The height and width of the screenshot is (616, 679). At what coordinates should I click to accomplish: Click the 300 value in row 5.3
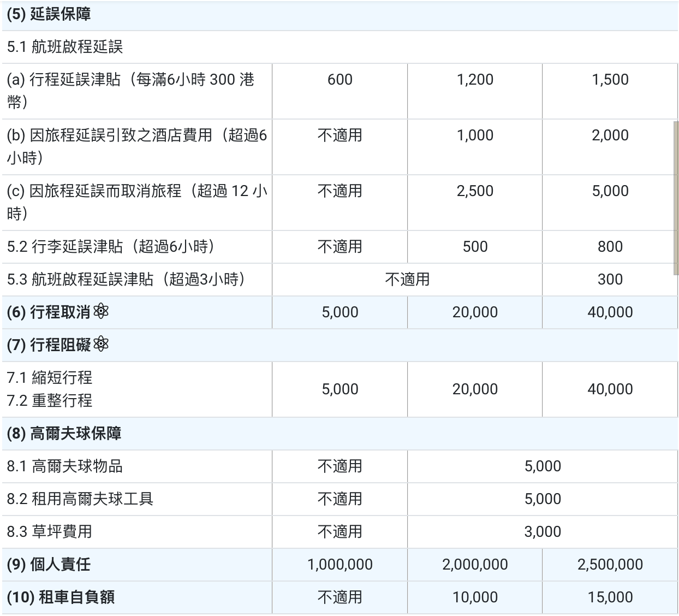pos(610,280)
